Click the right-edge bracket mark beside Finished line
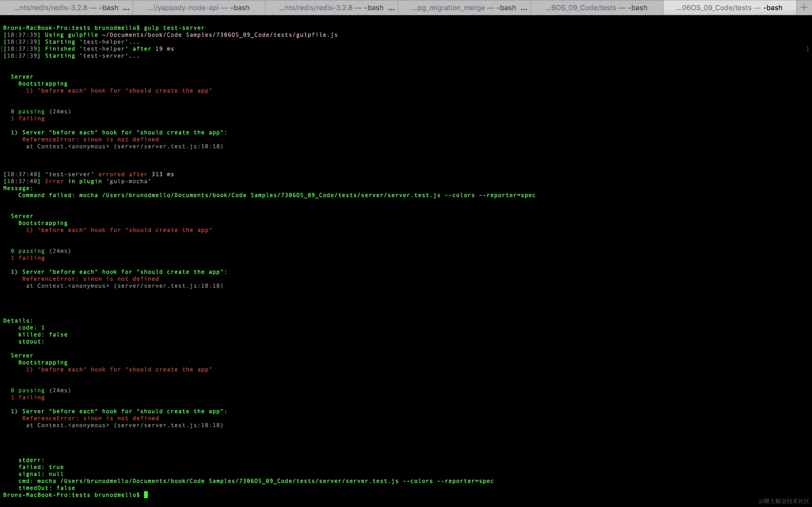The height and width of the screenshot is (507, 812). click(807, 49)
